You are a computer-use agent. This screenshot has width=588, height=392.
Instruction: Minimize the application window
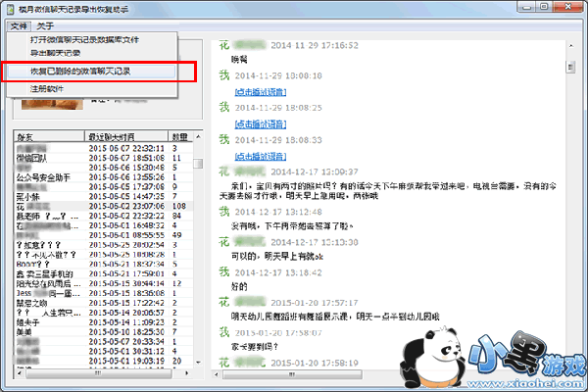527,7
